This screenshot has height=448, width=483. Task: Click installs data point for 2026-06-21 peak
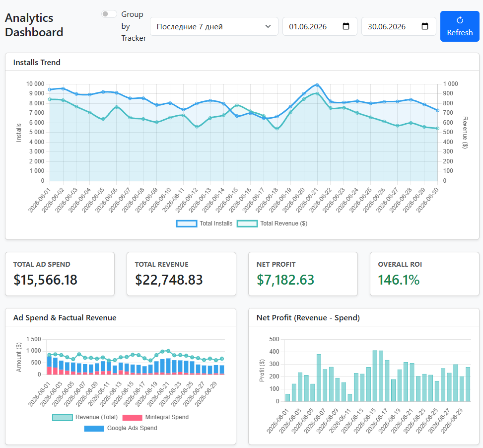(317, 85)
